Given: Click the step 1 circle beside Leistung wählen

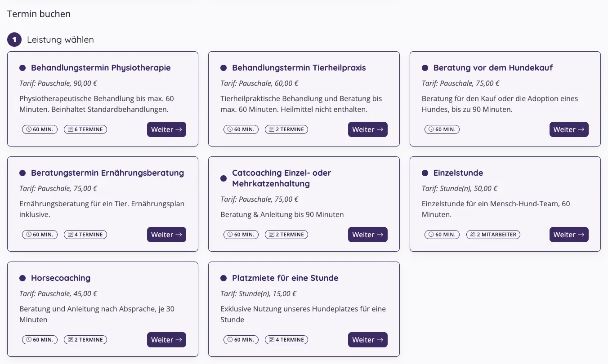Looking at the screenshot, I should point(14,40).
